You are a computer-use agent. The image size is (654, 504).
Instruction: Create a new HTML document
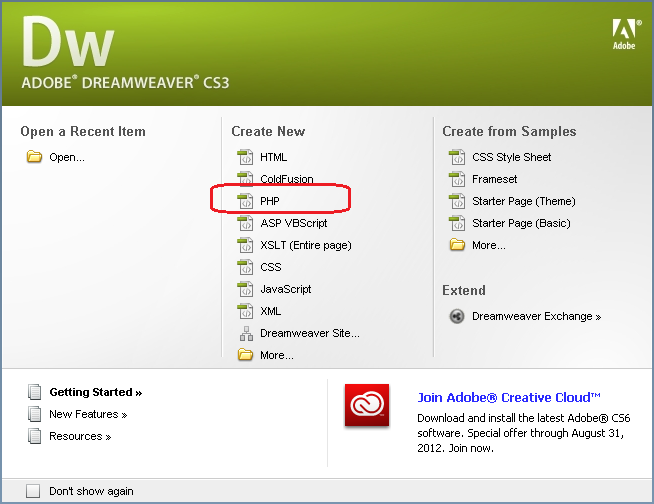pos(274,157)
